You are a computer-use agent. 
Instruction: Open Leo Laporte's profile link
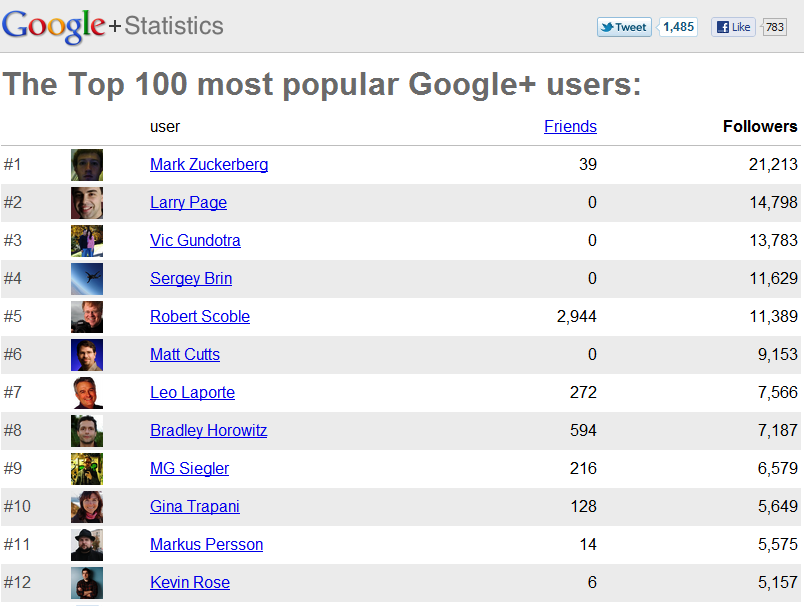192,392
